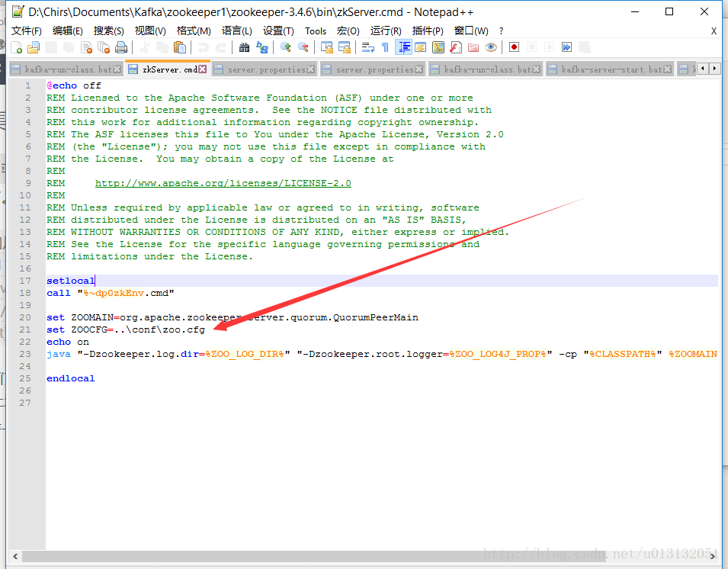Open the Function List panel
Image resolution: width=728 pixels, height=569 pixels.
456,47
